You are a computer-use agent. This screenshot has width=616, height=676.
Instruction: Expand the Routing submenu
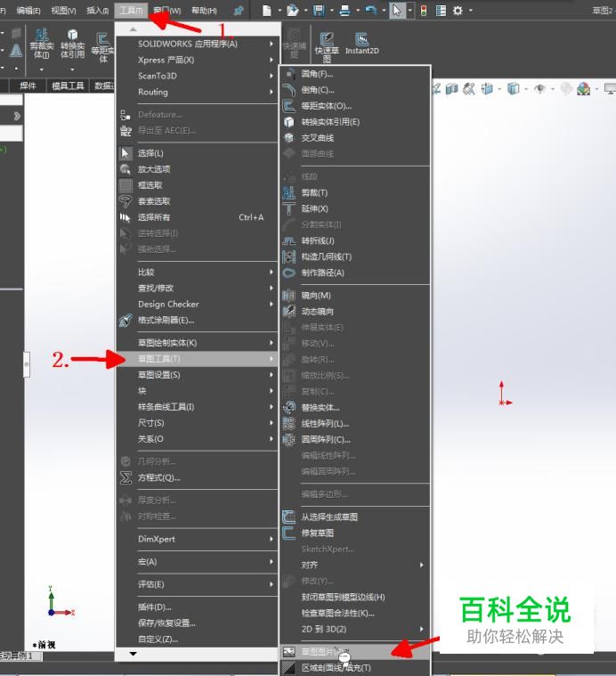pyautogui.click(x=198, y=92)
